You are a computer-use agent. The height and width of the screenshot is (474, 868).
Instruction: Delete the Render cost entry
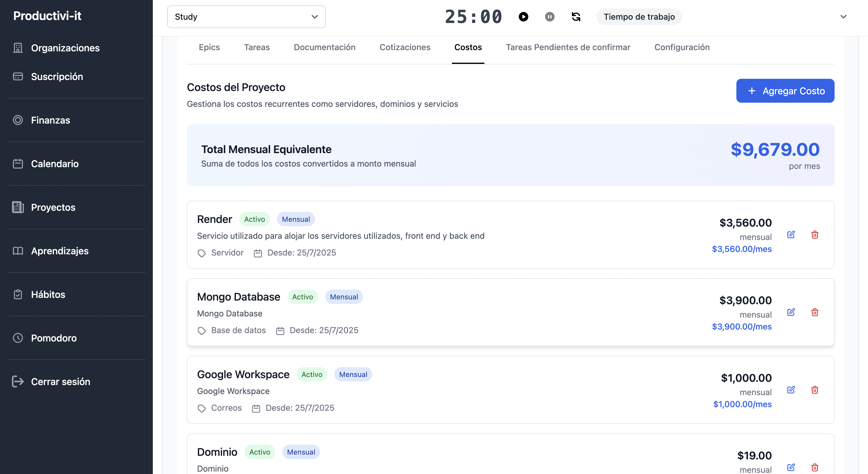[815, 235]
